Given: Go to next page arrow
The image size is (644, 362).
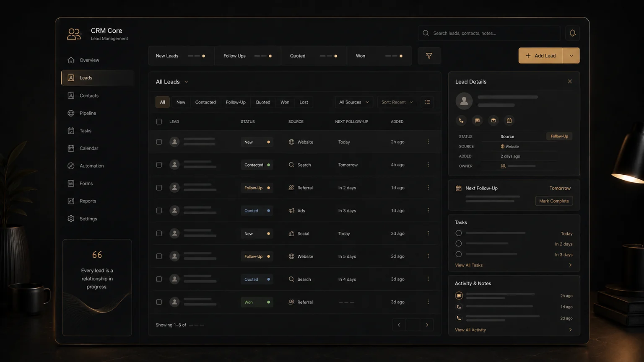Looking at the screenshot, I should point(427,325).
